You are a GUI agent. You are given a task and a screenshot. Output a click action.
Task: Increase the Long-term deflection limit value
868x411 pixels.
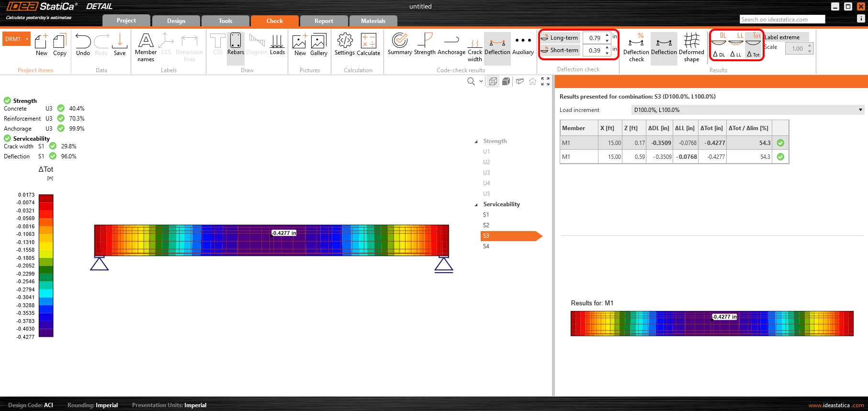click(607, 35)
